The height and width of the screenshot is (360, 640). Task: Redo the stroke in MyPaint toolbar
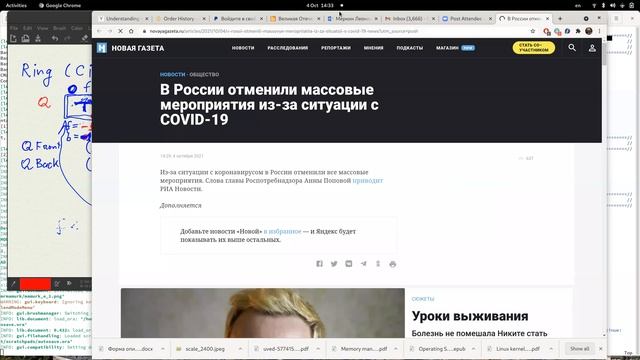(x=67, y=38)
